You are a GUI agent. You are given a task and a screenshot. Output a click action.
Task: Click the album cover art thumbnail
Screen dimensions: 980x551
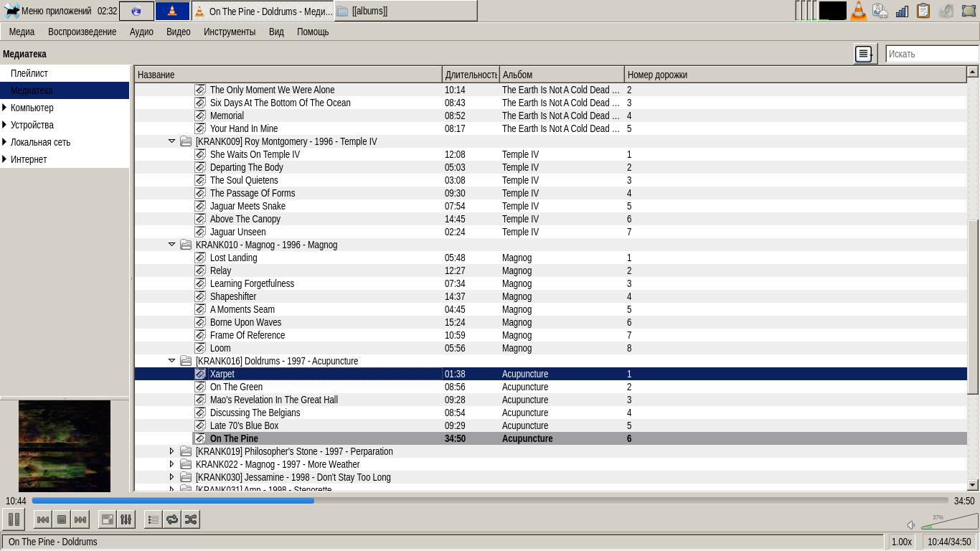tap(65, 446)
